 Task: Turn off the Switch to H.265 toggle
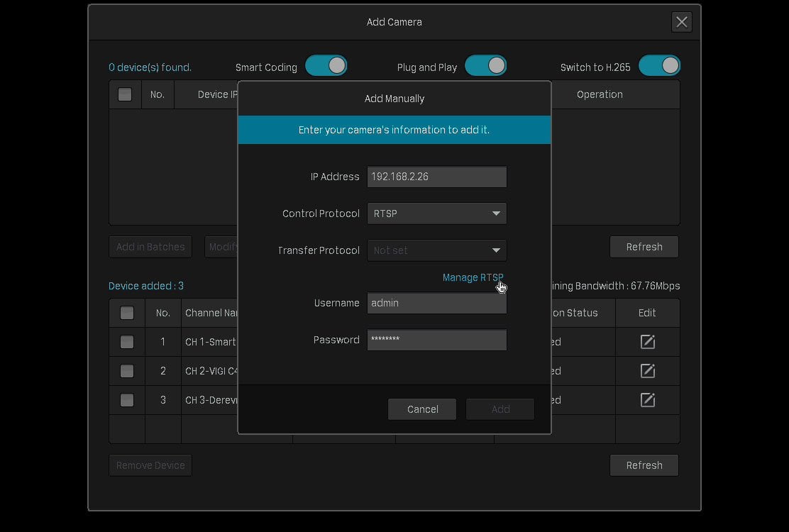(x=659, y=66)
